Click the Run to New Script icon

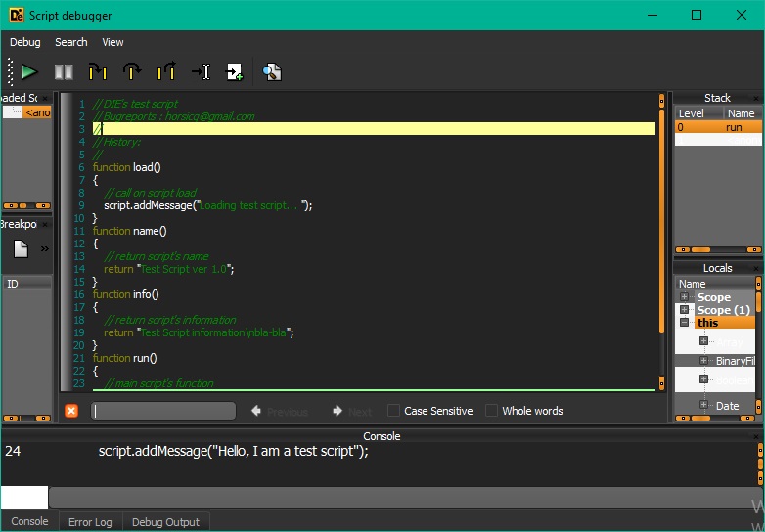[x=235, y=71]
